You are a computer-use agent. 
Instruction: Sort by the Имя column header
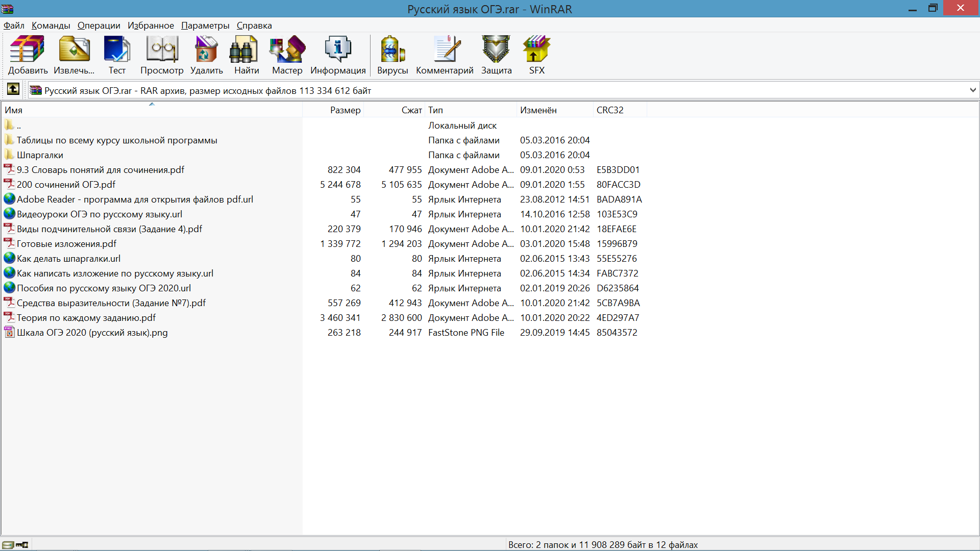[x=152, y=110]
